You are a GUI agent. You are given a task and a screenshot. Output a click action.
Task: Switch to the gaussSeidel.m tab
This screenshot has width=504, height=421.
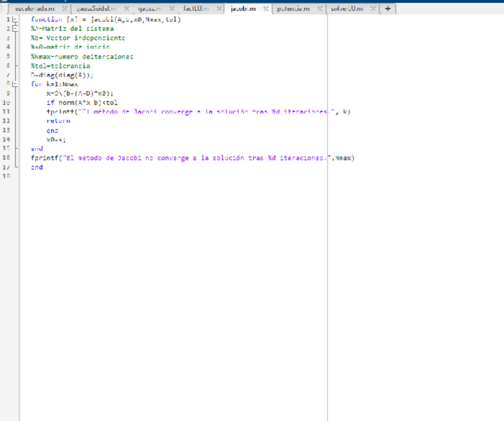pyautogui.click(x=96, y=9)
